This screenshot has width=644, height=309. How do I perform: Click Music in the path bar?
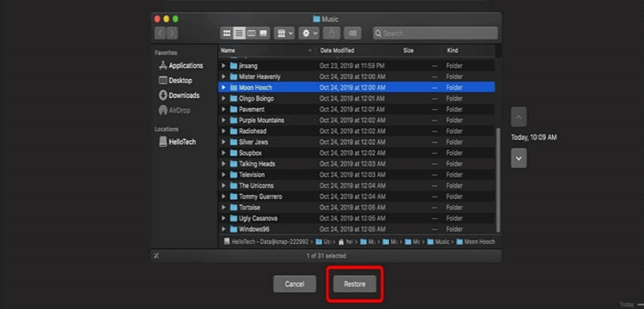(439, 242)
